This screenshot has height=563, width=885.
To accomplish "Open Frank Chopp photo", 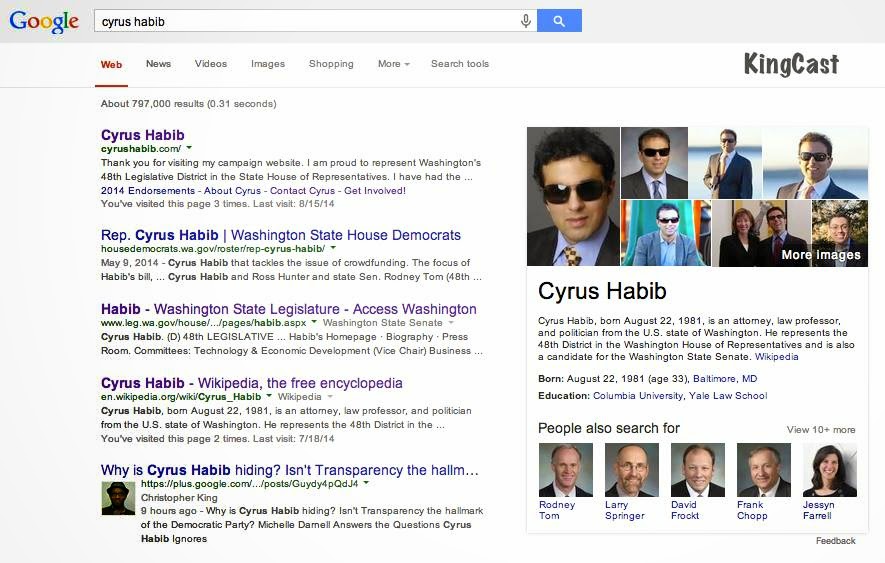I will point(764,470).
